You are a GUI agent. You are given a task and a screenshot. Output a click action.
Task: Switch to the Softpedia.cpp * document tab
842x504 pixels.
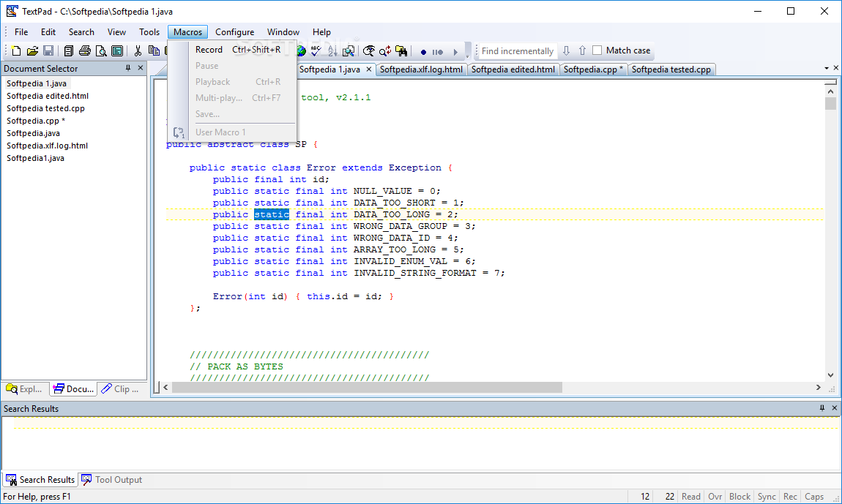[593, 69]
